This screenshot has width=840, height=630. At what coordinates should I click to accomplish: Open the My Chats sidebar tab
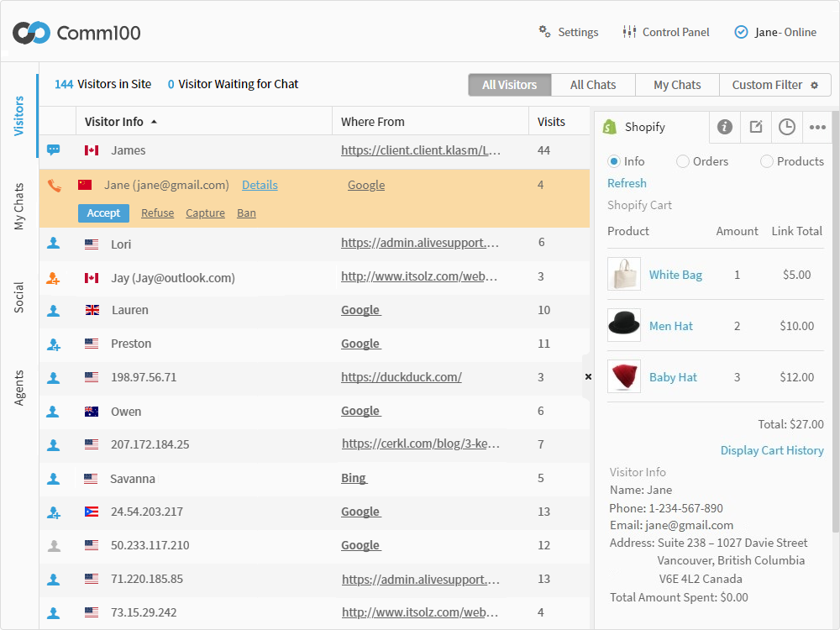(18, 207)
